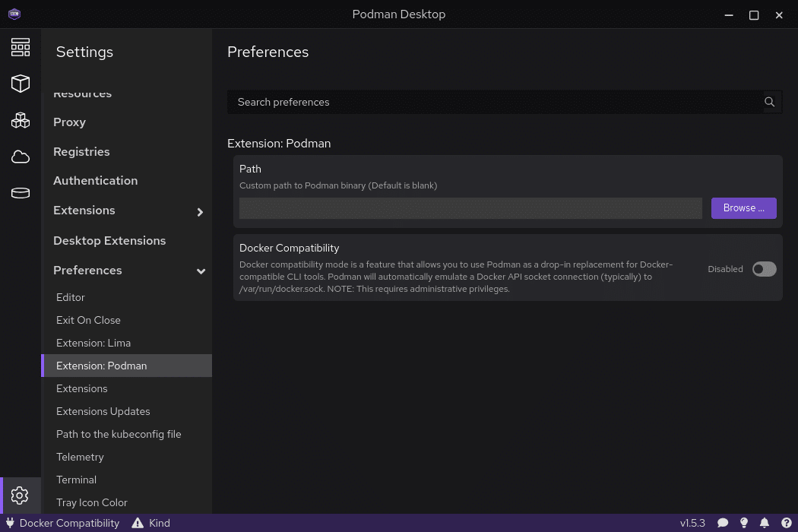Open the Containers view cube icon
This screenshot has height=532, width=798.
(x=21, y=84)
